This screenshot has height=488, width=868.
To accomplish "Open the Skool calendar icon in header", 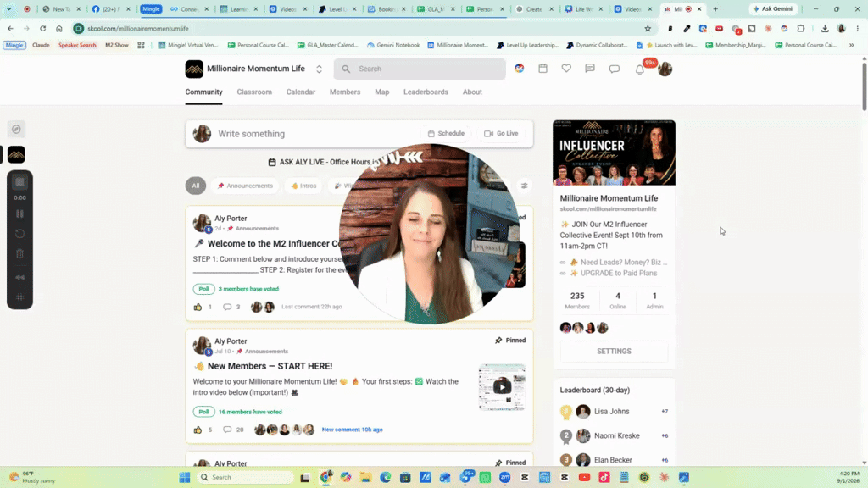I will click(x=542, y=69).
